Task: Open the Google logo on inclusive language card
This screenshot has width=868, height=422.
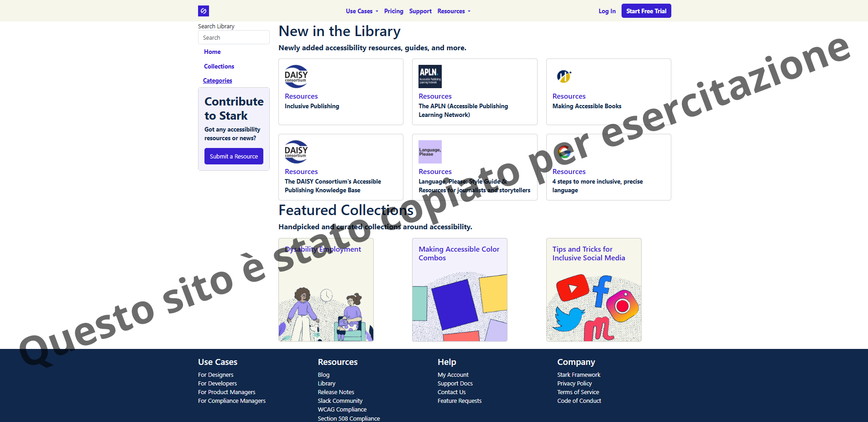Action: point(564,152)
